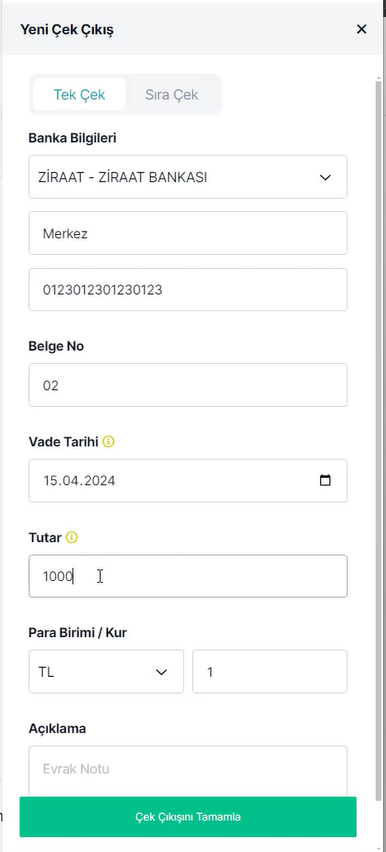The height and width of the screenshot is (852, 386).
Task: Click the Merkez branch input field
Action: pos(188,233)
